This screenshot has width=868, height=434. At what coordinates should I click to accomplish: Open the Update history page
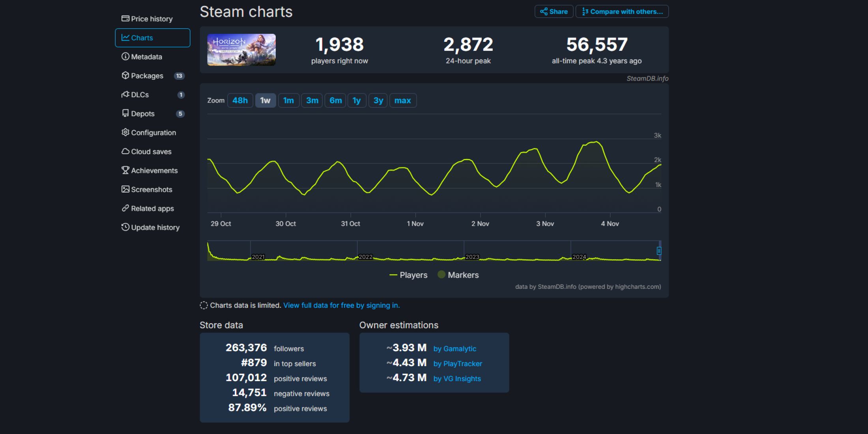pos(152,227)
